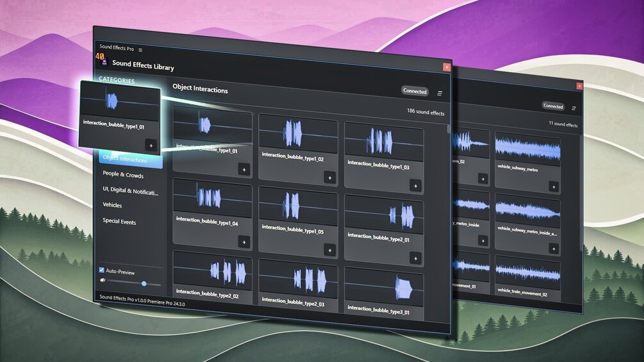Click the front window's vertical scrollbar
The image size is (644, 362).
(449, 129)
